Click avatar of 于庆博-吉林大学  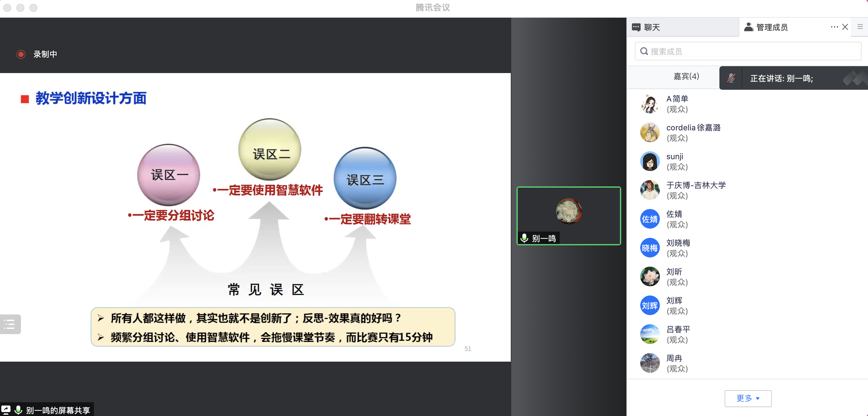tap(650, 190)
